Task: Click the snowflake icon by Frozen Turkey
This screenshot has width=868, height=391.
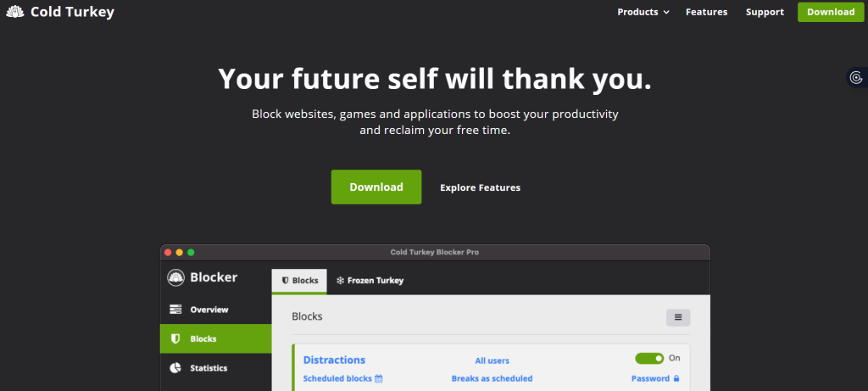Action: 340,281
